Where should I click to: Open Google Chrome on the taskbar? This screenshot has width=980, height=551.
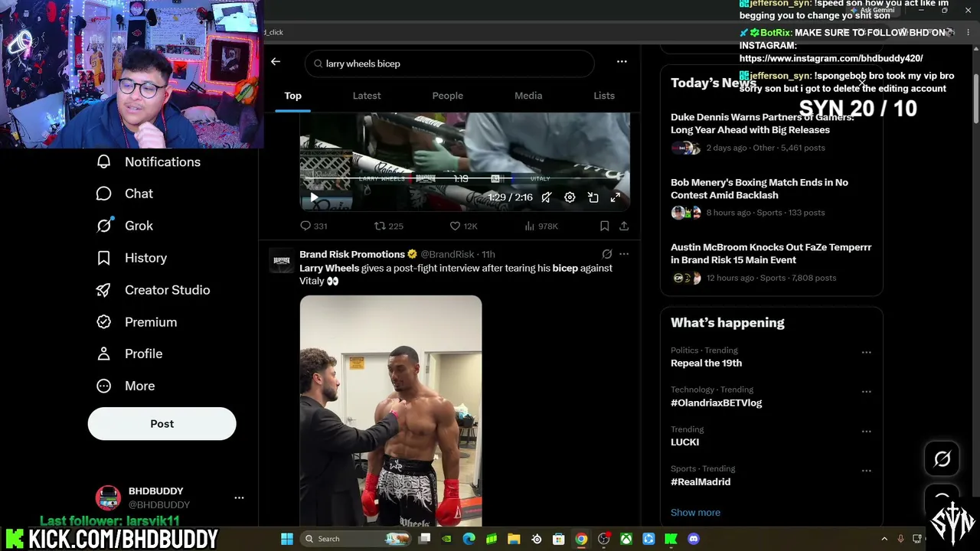pos(581,539)
